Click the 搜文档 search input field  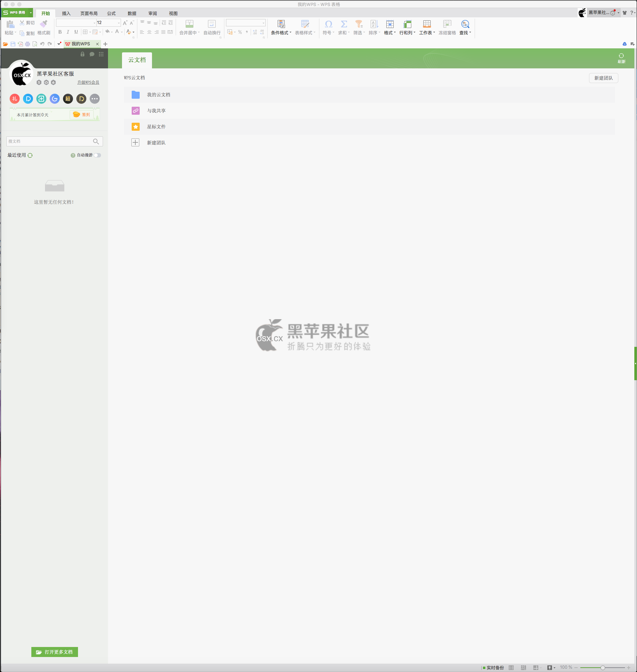55,141
